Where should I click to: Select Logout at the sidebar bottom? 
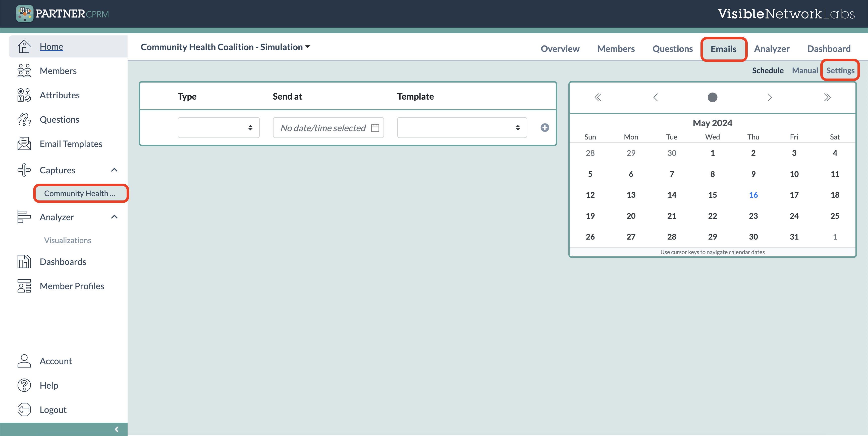[53, 409]
